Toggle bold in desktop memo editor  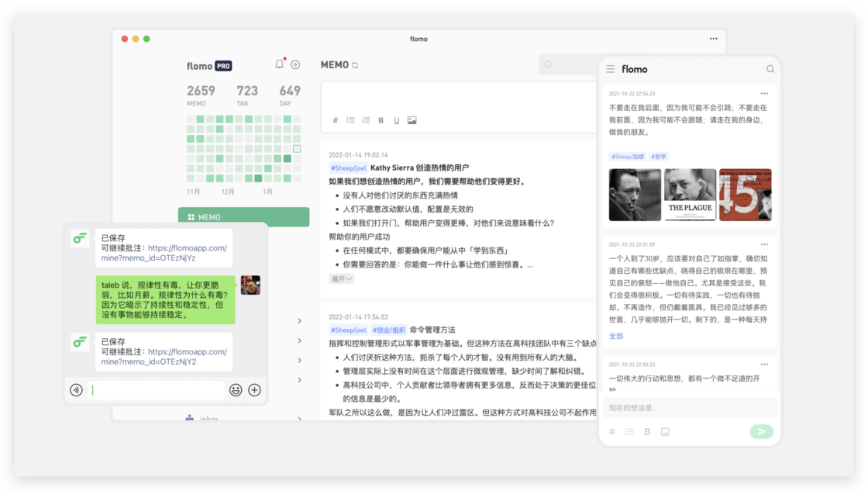tap(381, 120)
